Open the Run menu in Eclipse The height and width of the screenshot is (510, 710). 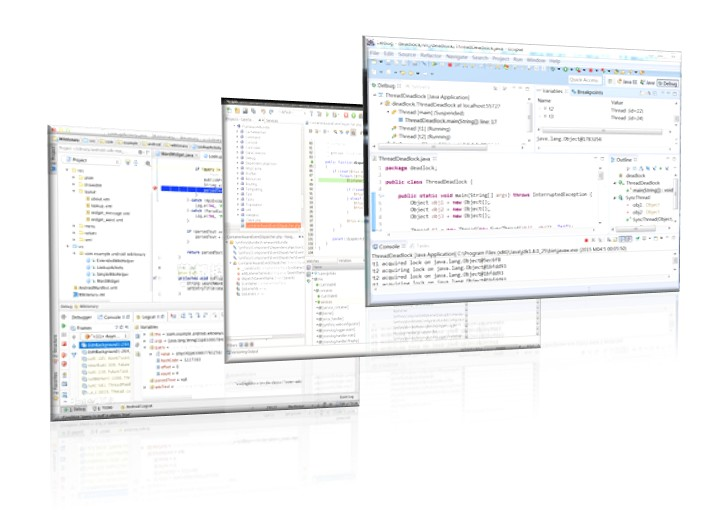click(x=518, y=59)
